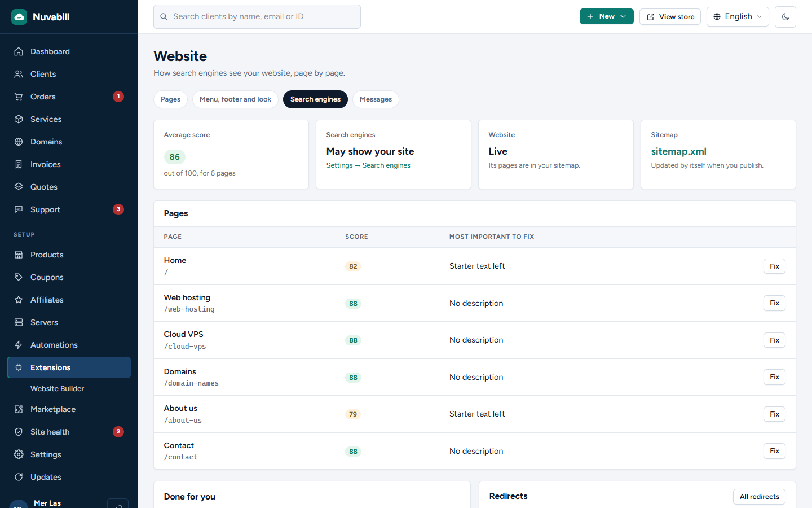The width and height of the screenshot is (812, 508).
Task: Click the May show your site text
Action: (370, 151)
